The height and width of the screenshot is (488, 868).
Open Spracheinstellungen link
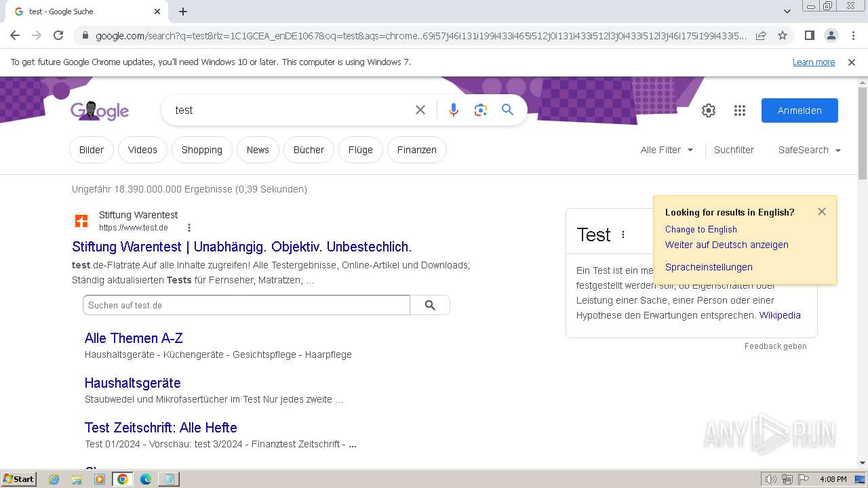point(709,267)
